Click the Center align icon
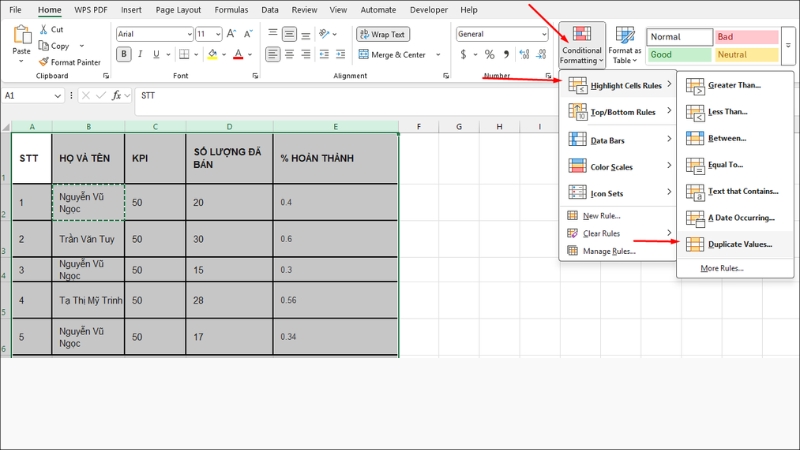This screenshot has height=450, width=800. pos(289,54)
